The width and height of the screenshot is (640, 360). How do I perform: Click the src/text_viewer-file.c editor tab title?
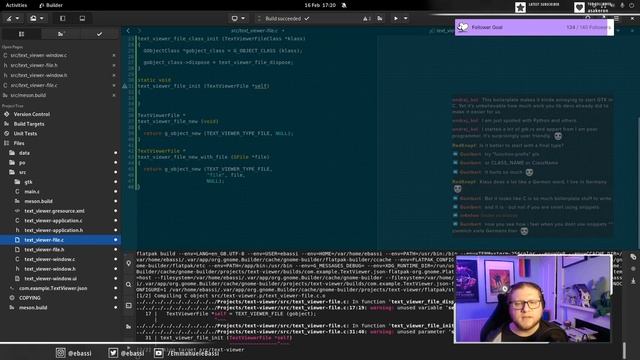(254, 31)
